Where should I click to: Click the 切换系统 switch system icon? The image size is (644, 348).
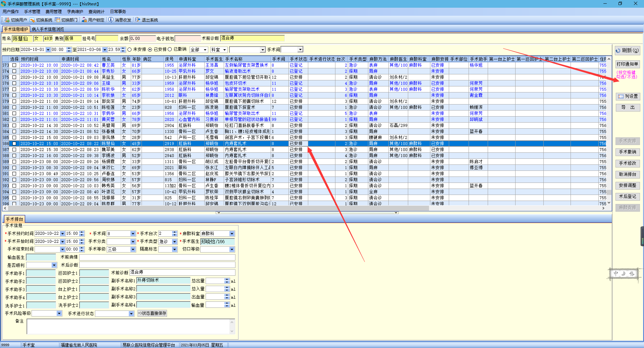(x=32, y=20)
